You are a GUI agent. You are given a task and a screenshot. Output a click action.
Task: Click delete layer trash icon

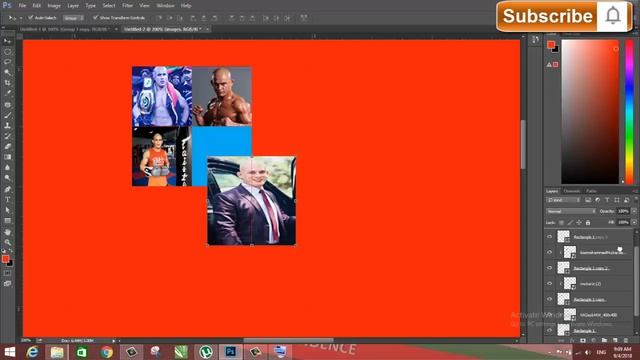[x=626, y=340]
